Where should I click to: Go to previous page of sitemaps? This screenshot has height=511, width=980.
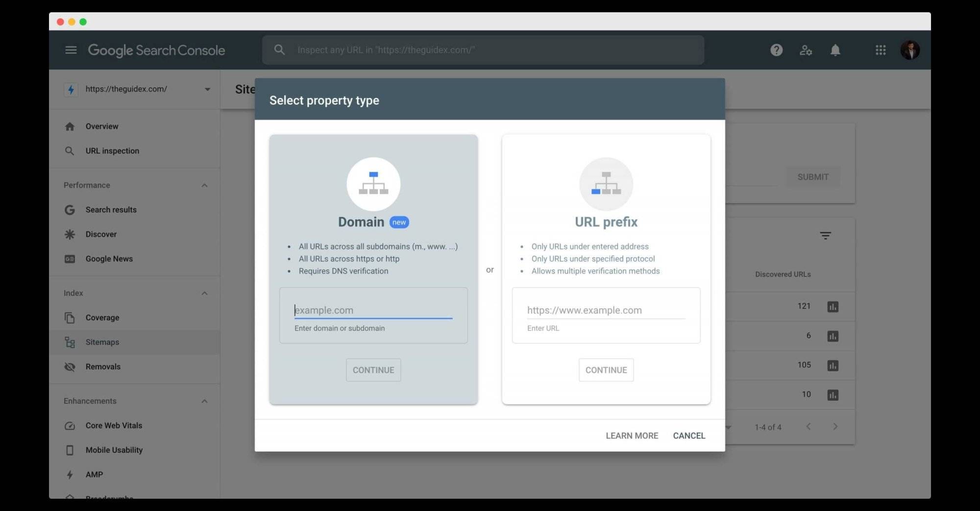pyautogui.click(x=808, y=427)
